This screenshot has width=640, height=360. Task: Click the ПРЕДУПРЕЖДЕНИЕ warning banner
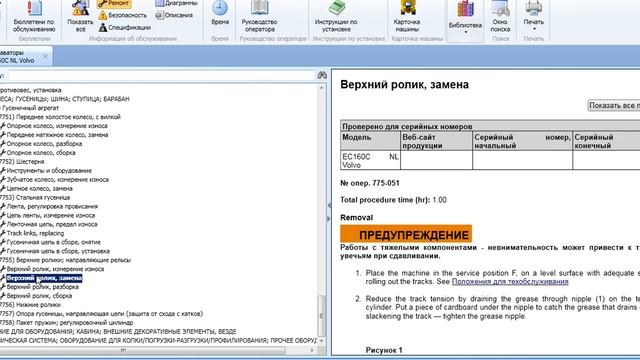(x=406, y=234)
